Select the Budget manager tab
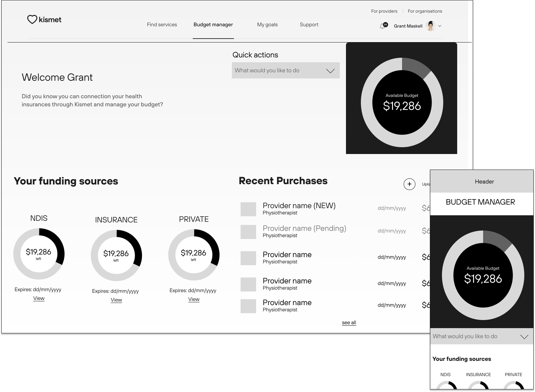Viewport: 535px width, 392px height. [213, 25]
